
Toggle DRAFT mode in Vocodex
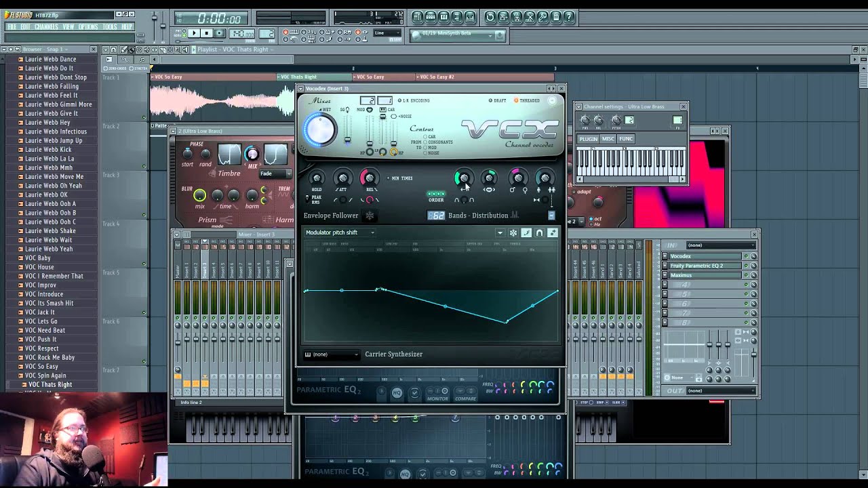pyautogui.click(x=498, y=100)
